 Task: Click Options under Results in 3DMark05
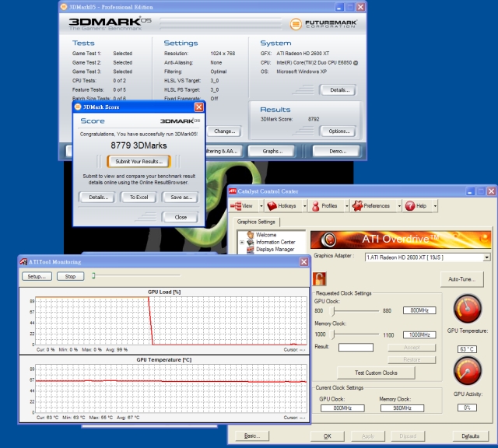(x=338, y=131)
